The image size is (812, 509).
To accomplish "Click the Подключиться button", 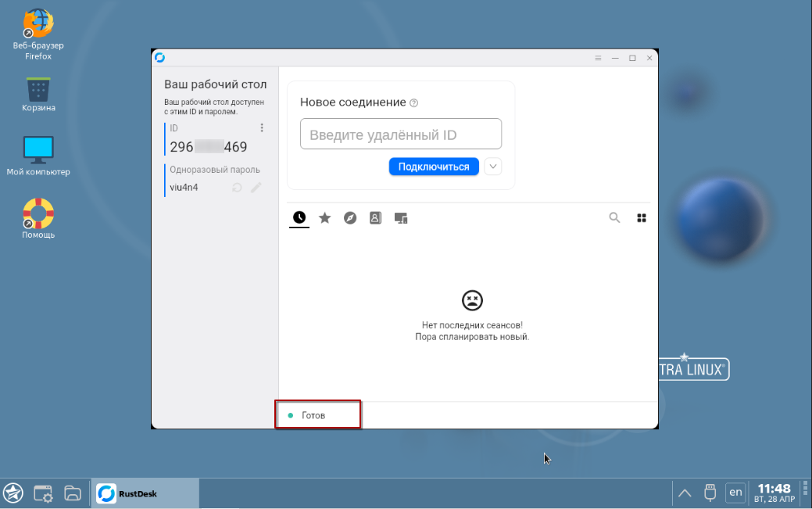I will [434, 167].
